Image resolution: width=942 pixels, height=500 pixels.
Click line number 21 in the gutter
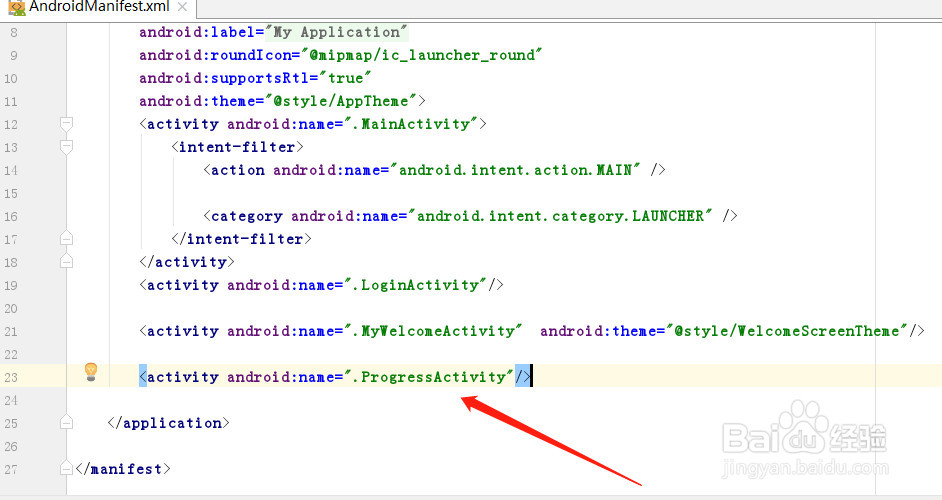(x=11, y=331)
